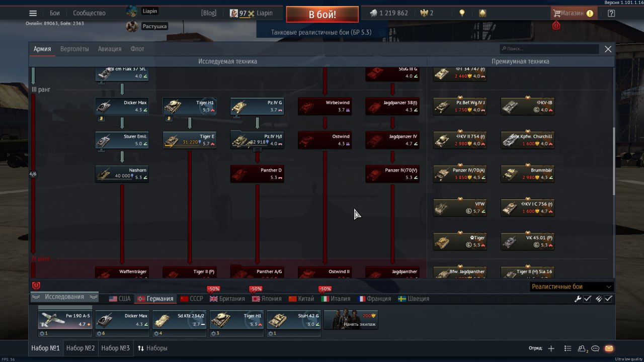Click the silver lions balance 1 219 862
The width and height of the screenshot is (644, 362).
(389, 13)
